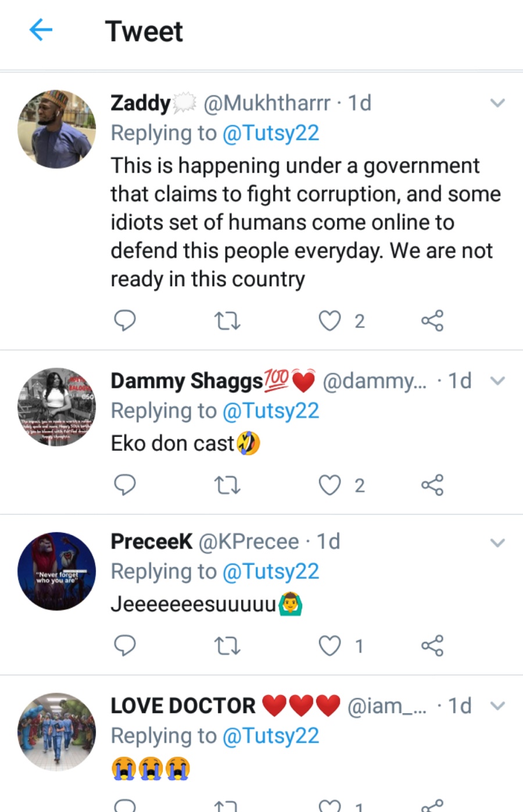523x812 pixels.
Task: Expand options chevron on LOVE DOCTOR's tweet
Action: [x=497, y=706]
